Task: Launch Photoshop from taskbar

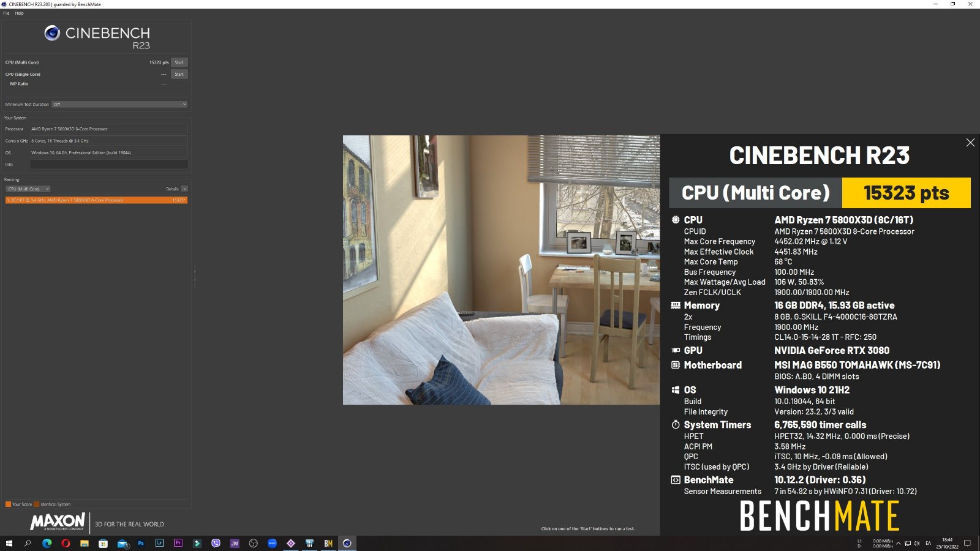Action: coord(141,543)
